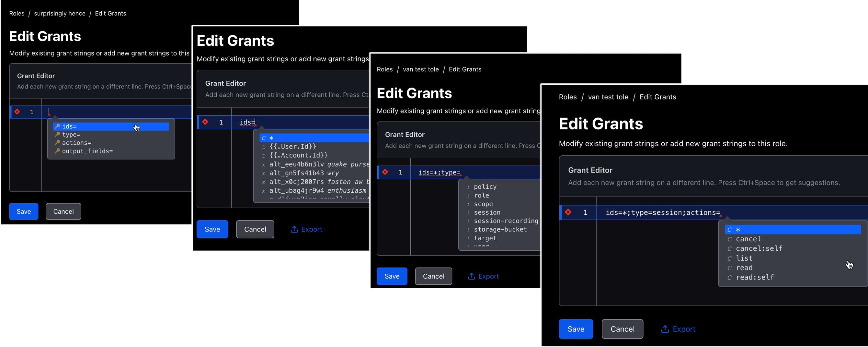Screen dimensions: 868x347
Task: Click line number 1 in front panel gutter
Action: [x=585, y=212]
